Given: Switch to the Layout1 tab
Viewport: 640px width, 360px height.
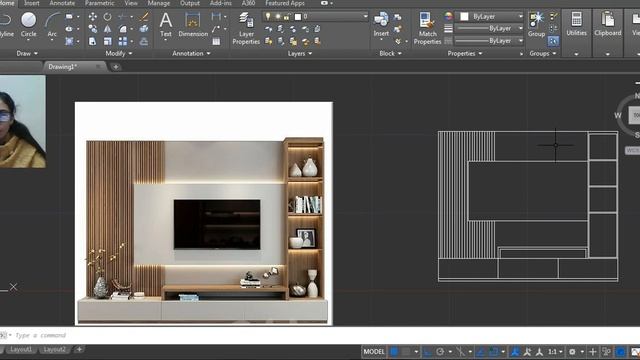Looking at the screenshot, I should [x=21, y=350].
